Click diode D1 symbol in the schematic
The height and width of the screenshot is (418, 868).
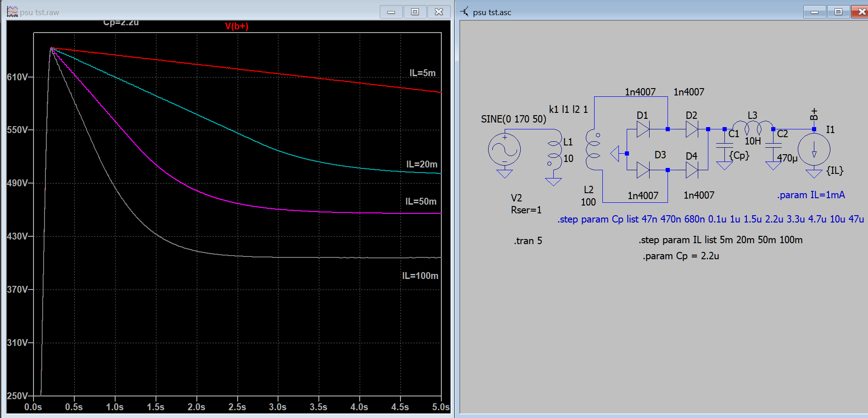pyautogui.click(x=643, y=129)
